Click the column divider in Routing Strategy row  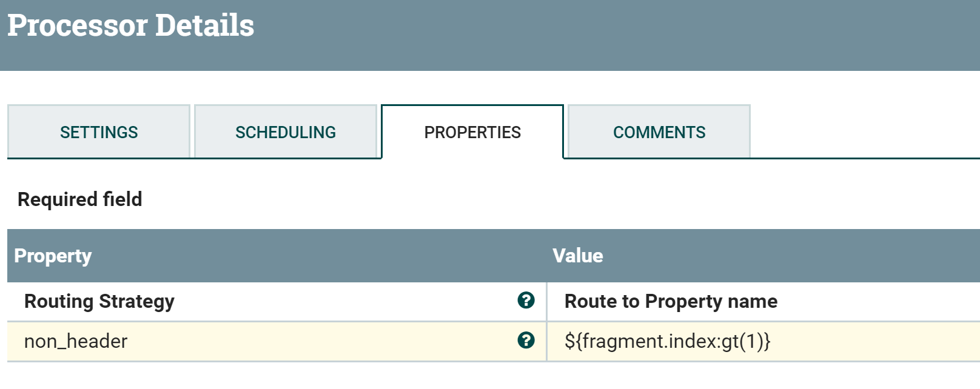(546, 301)
